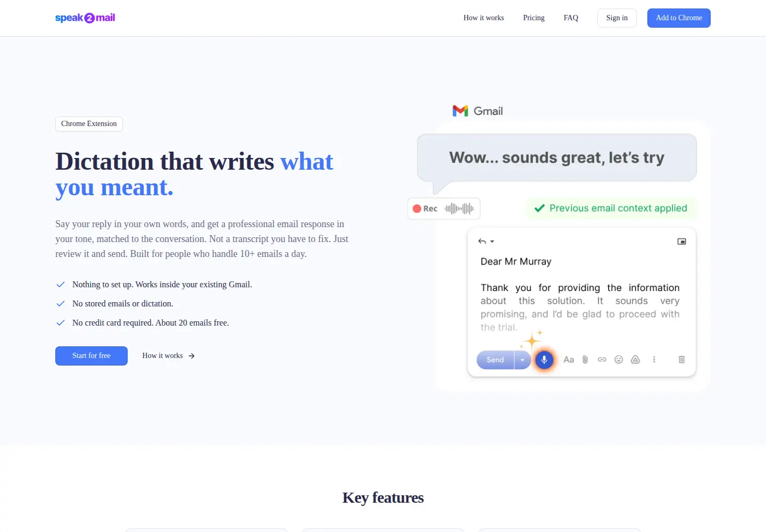Click the Wow sounds great speech bubble

pos(557,158)
